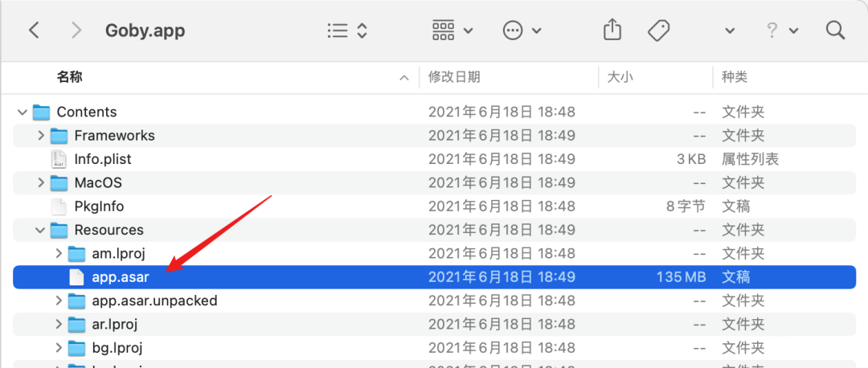The image size is (868, 368).
Task: Expand the app.asar.unpacked folder
Action: (x=59, y=301)
